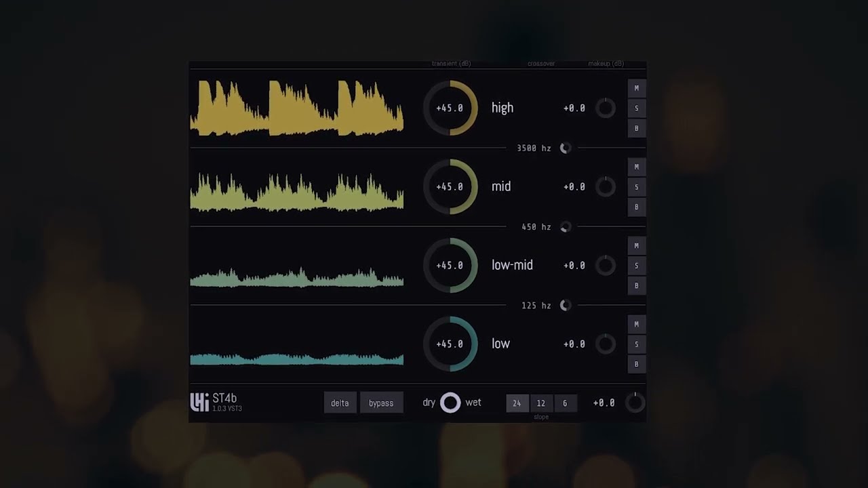This screenshot has height=488, width=868.
Task: Mute the low band with M button
Action: coord(637,324)
